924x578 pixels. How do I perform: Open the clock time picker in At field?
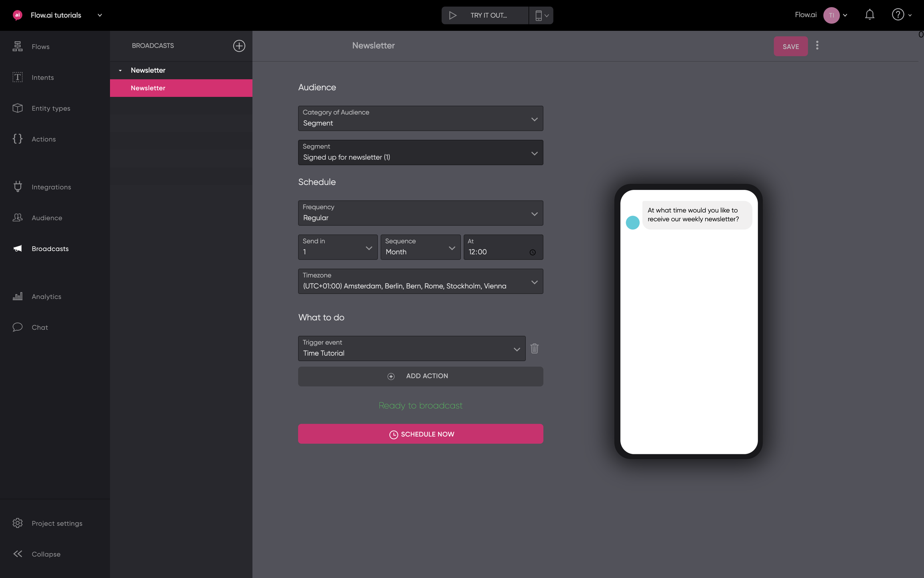click(x=532, y=252)
